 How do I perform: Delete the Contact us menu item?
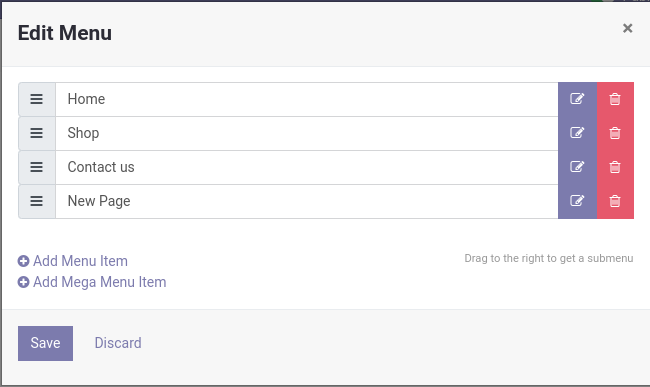click(615, 167)
